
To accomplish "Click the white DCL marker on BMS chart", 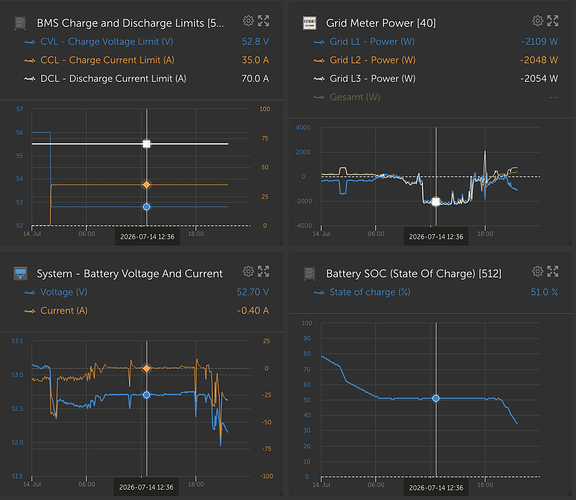I will pos(147,144).
